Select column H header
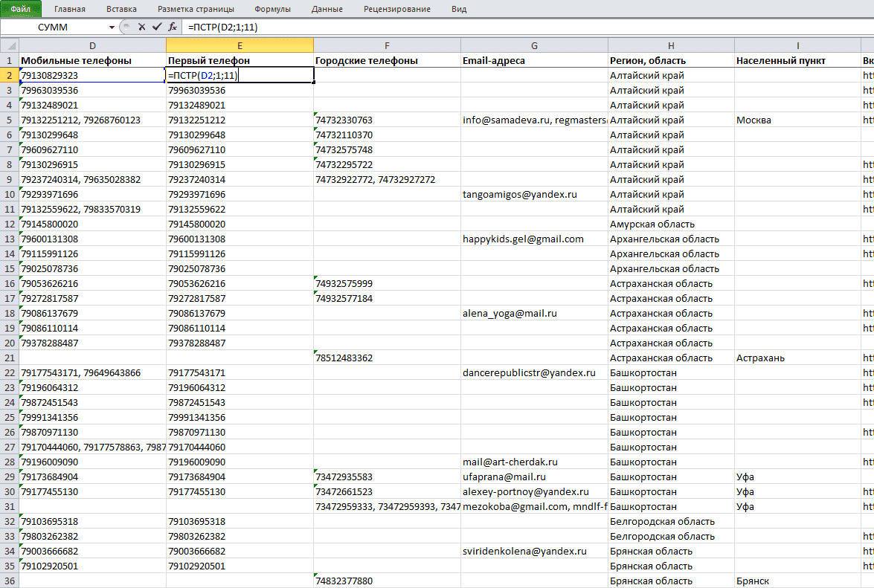The width and height of the screenshot is (874, 588). [x=671, y=45]
